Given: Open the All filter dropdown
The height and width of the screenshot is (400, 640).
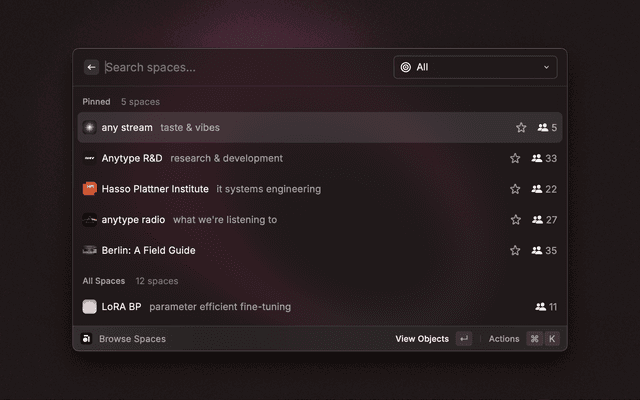Looking at the screenshot, I should pyautogui.click(x=475, y=67).
